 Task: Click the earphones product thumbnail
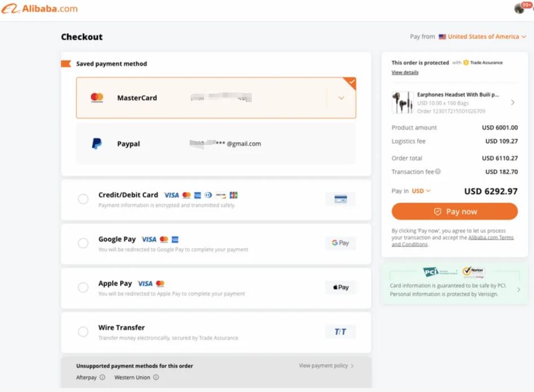(x=402, y=102)
